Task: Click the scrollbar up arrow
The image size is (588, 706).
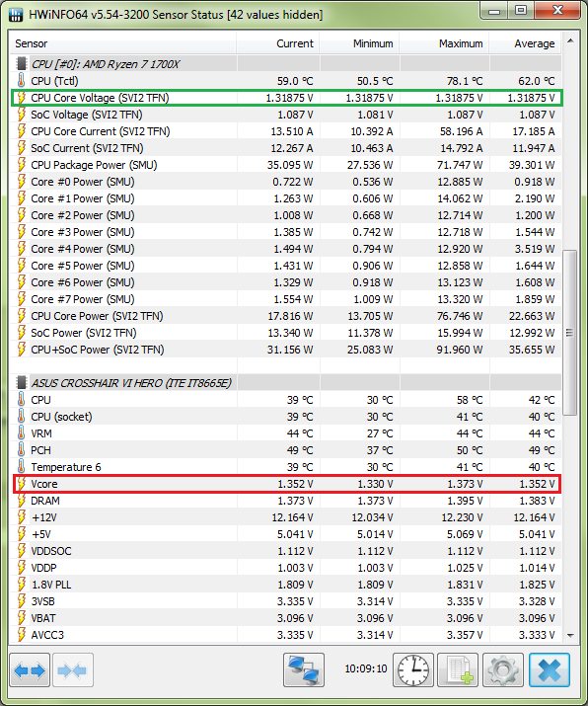Action: [570, 40]
